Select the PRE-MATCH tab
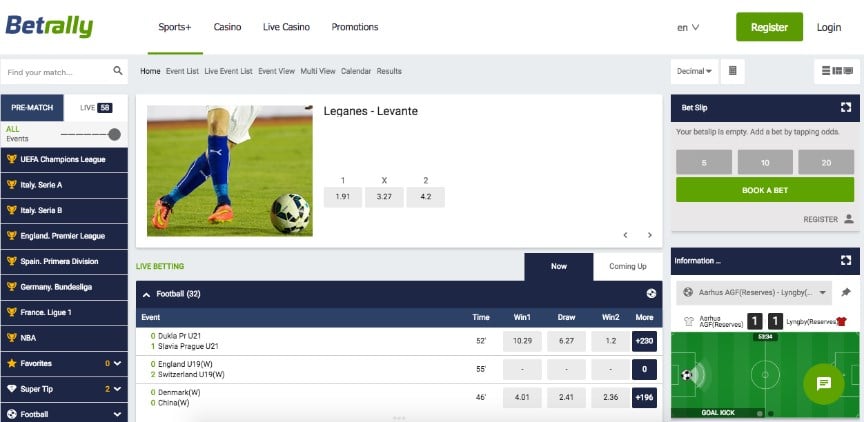This screenshot has height=422, width=864. [x=32, y=107]
